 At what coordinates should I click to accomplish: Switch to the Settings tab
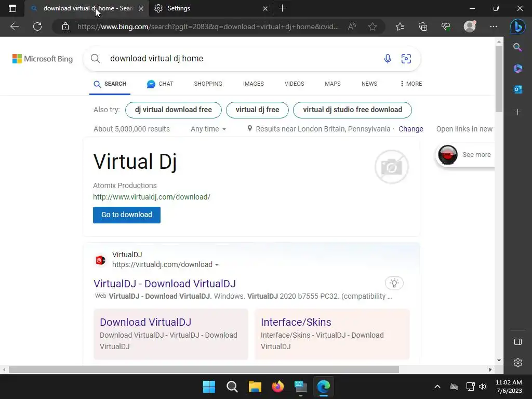point(210,8)
